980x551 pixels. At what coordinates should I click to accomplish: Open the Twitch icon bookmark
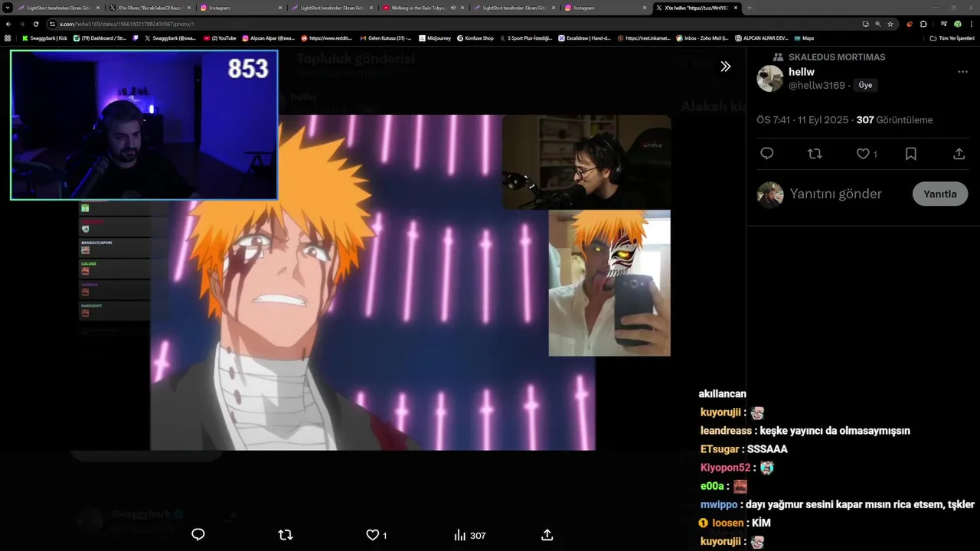pos(136,37)
